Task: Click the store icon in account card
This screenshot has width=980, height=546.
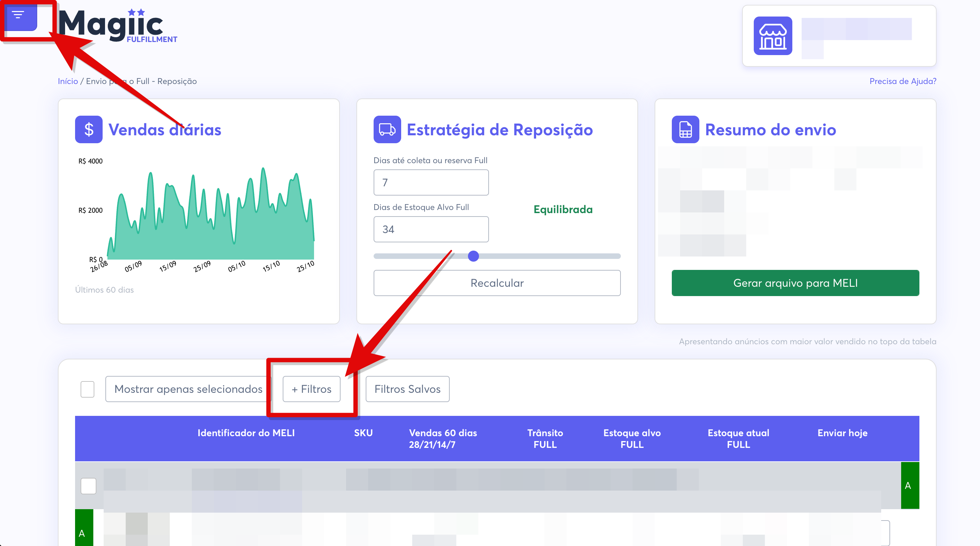Action: [772, 36]
